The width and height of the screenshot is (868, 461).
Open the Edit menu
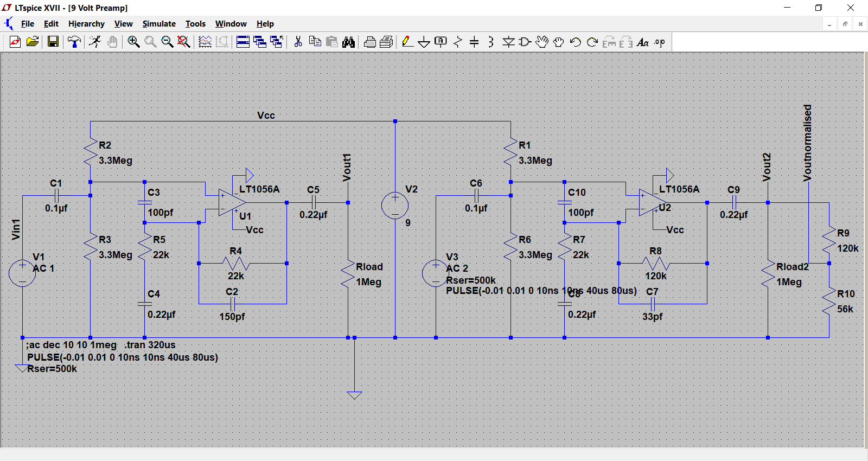pos(51,24)
